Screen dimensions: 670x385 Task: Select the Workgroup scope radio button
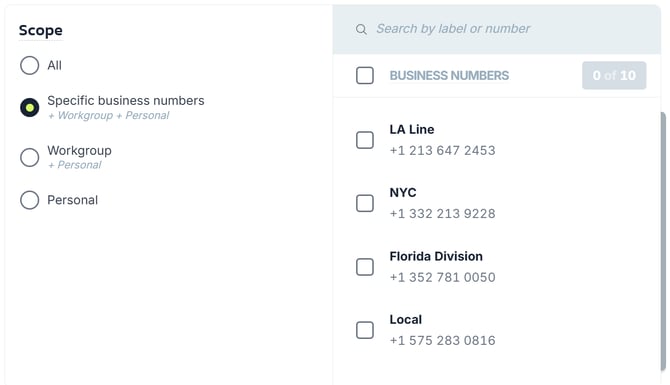click(29, 157)
